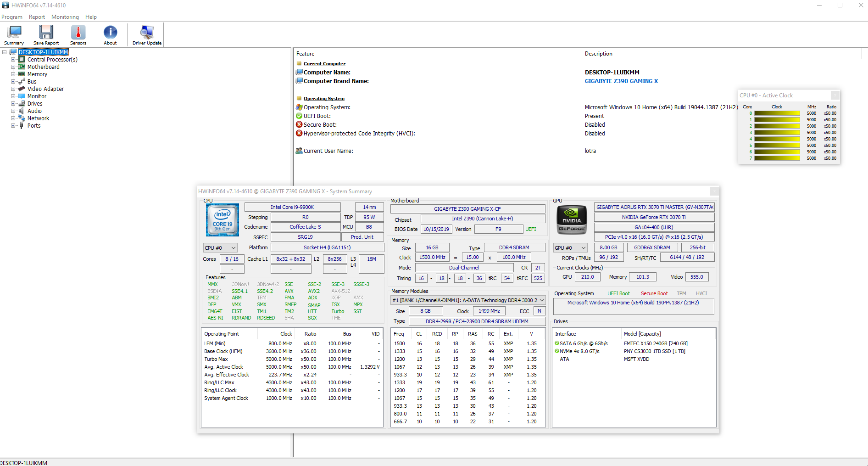Select Central Processor(s) tree icon

coord(22,60)
